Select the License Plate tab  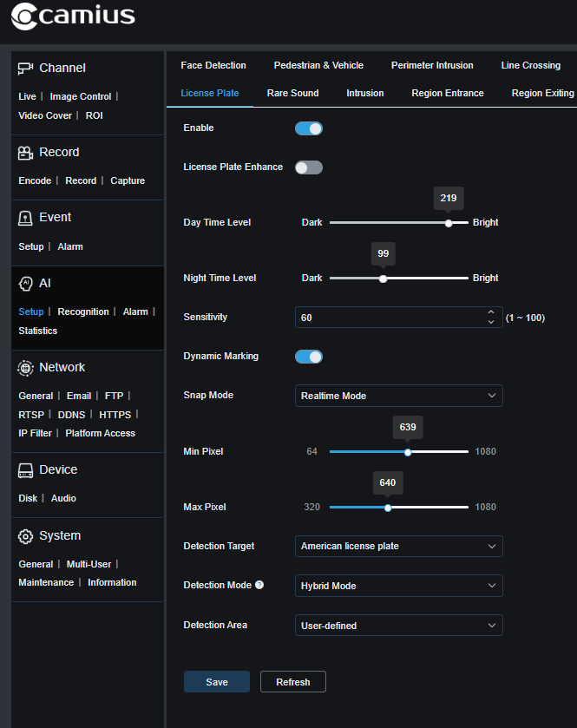(x=210, y=94)
